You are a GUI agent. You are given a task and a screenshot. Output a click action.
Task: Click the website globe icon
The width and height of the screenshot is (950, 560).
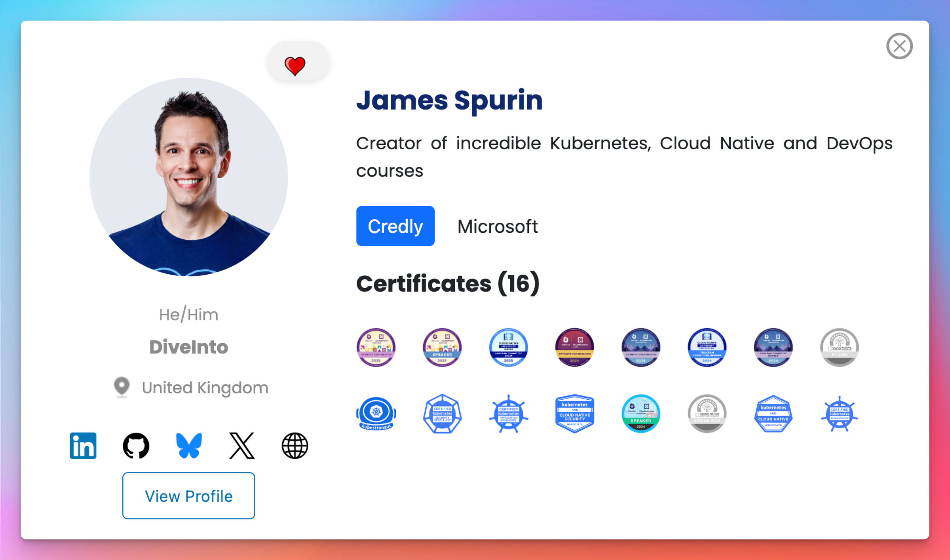coord(295,446)
